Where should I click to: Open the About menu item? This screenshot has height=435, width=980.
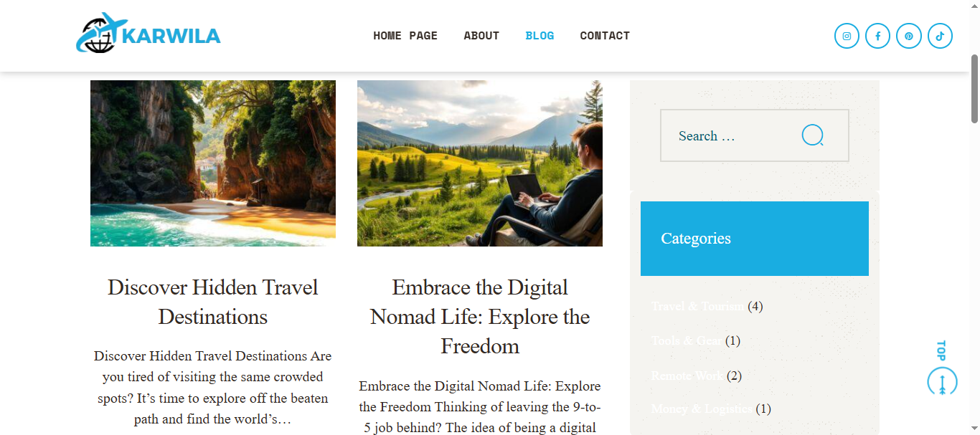[x=481, y=36]
